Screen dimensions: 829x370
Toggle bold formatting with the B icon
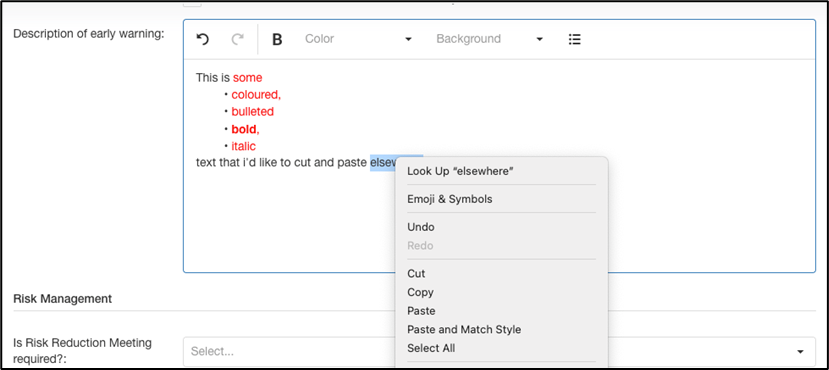[277, 39]
